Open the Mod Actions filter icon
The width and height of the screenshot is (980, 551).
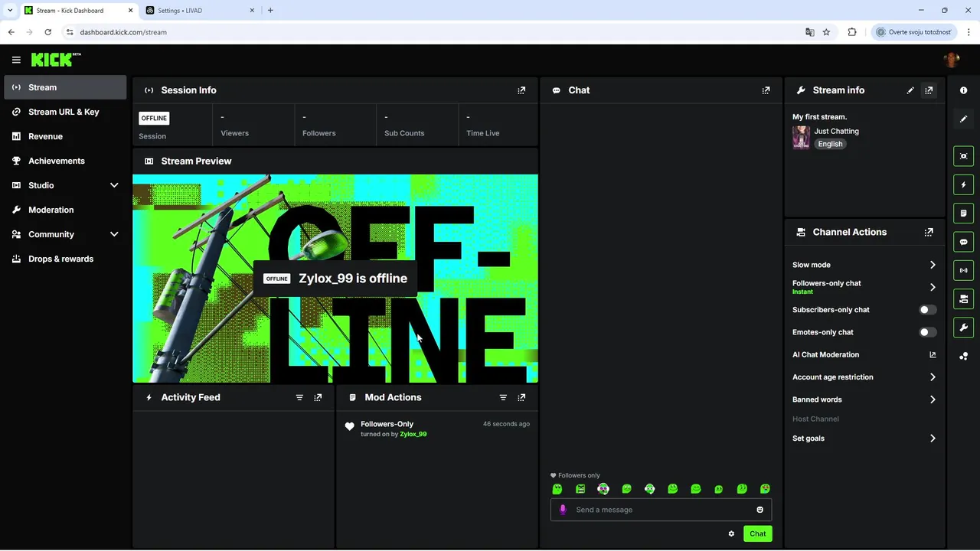pyautogui.click(x=503, y=397)
